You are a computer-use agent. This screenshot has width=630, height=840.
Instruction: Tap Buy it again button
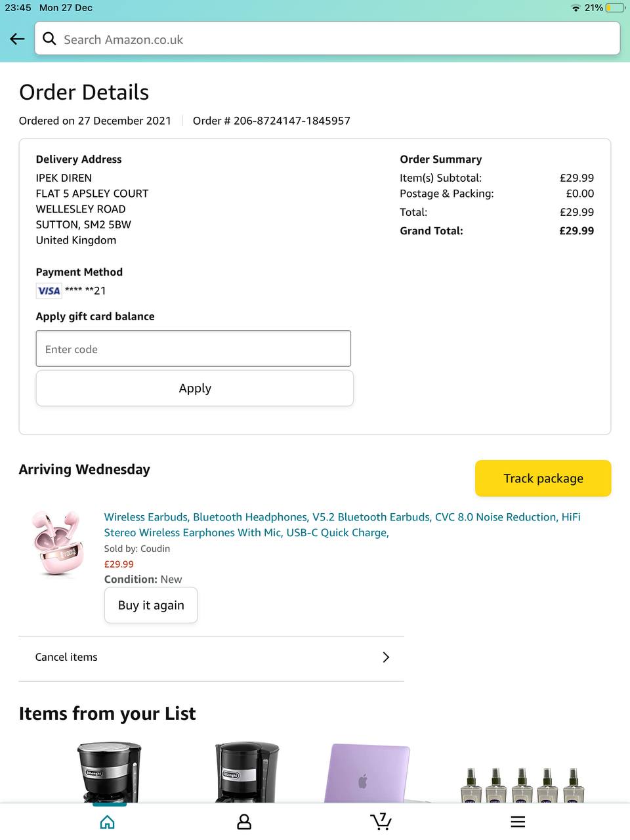(x=151, y=605)
